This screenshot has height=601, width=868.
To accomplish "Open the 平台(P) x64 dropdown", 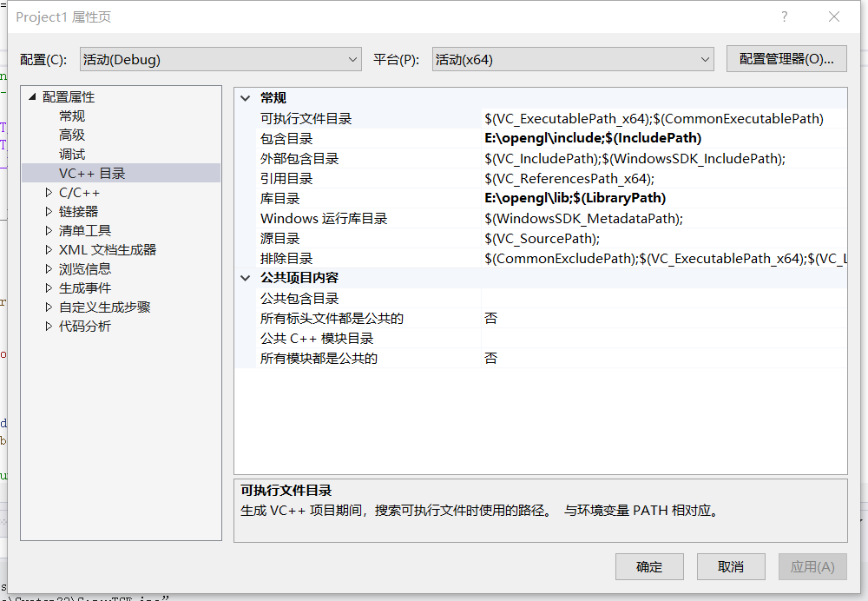I will pyautogui.click(x=703, y=59).
